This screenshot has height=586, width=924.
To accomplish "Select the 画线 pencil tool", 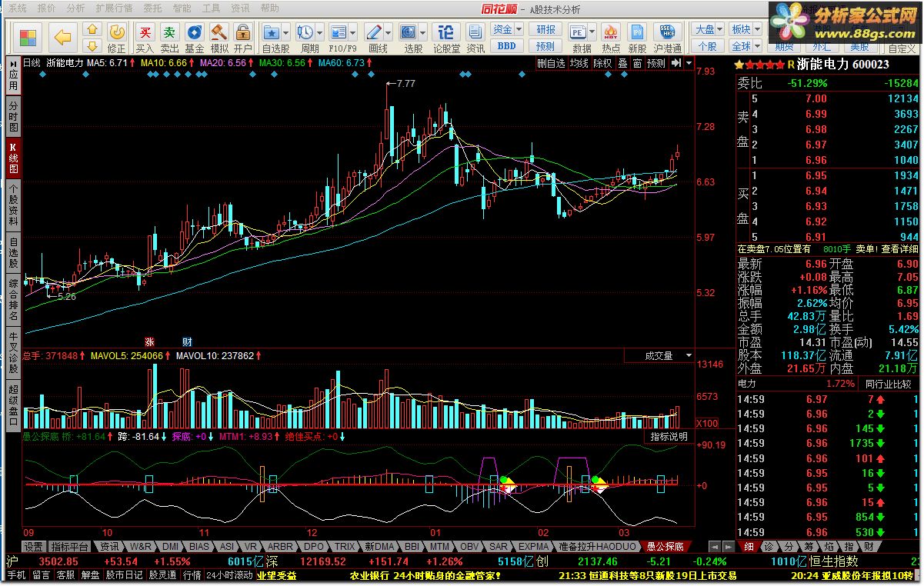I will click(x=373, y=33).
